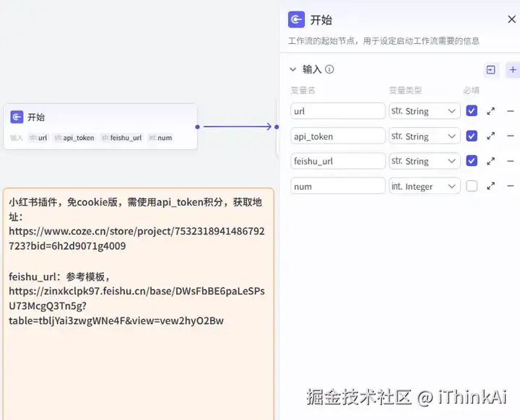
Task: Close the 开始 settings panel
Action: click(512, 19)
